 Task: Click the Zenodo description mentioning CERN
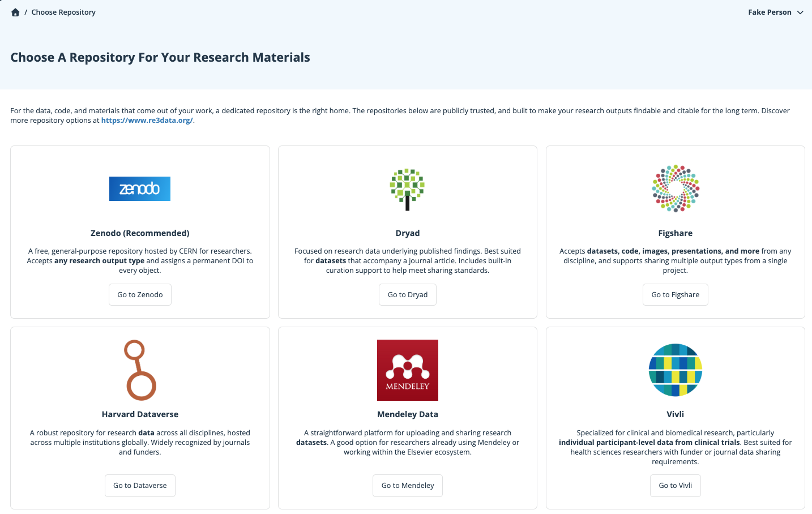(140, 261)
